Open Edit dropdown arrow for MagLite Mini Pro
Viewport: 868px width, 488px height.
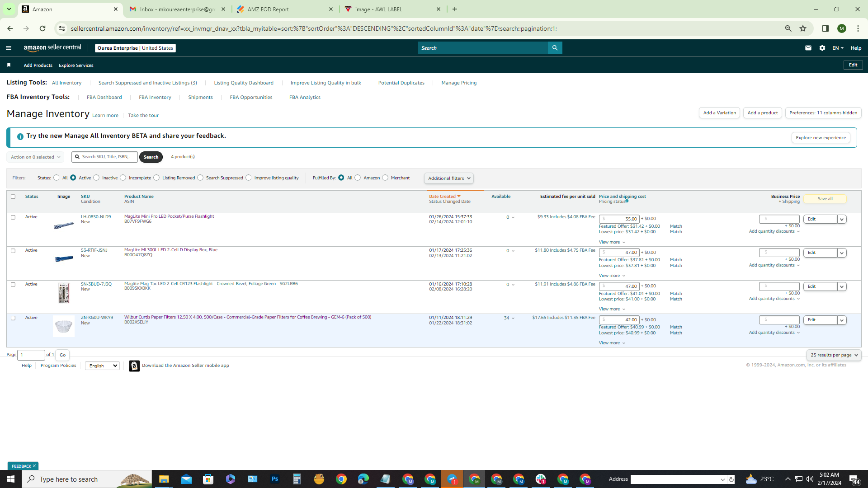point(842,219)
